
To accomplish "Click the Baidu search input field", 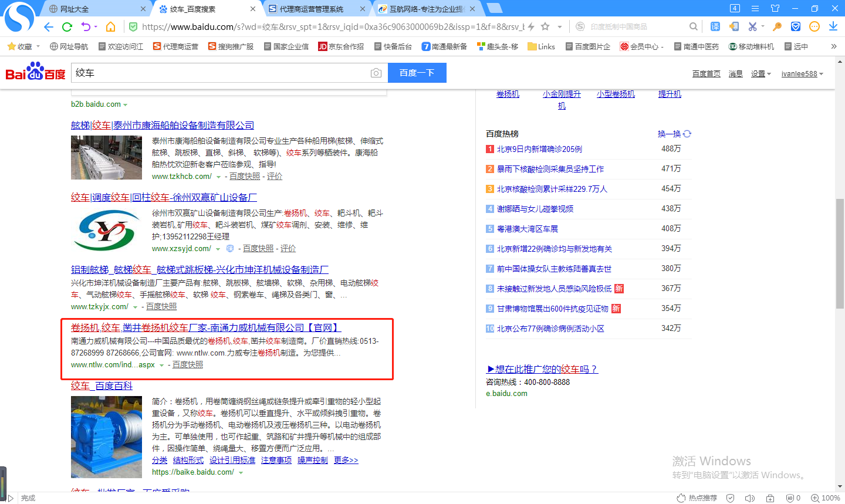I will coord(220,73).
